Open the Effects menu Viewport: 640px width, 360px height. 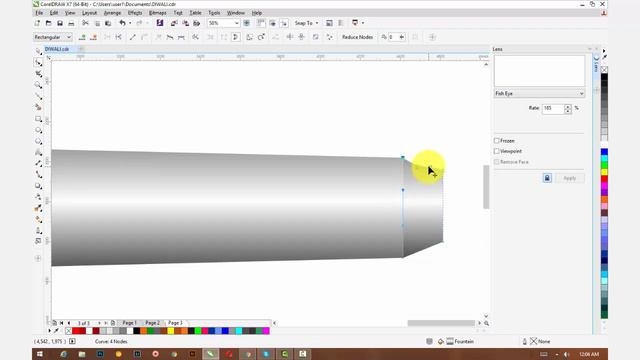(x=135, y=13)
